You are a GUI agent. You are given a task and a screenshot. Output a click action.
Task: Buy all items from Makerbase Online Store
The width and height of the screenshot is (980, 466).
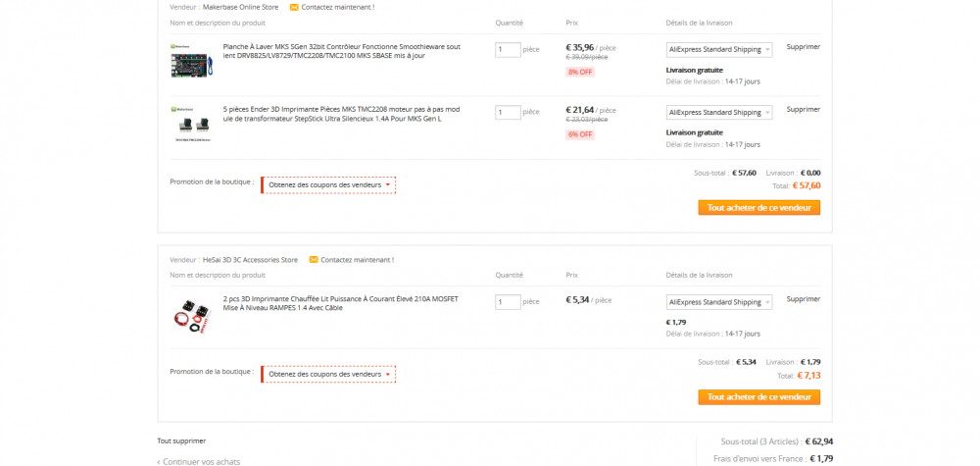759,208
